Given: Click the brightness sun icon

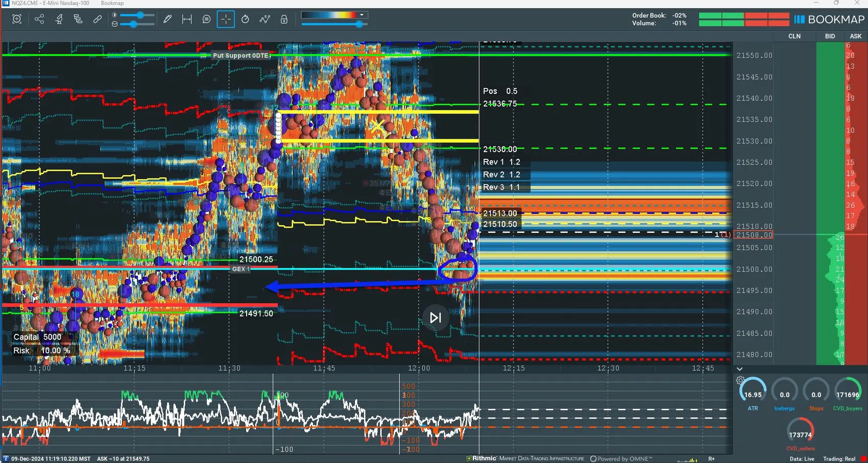Looking at the screenshot, I should coord(114,15).
